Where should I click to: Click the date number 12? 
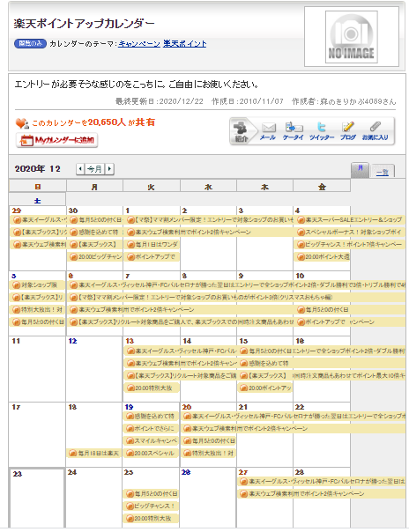72,341
